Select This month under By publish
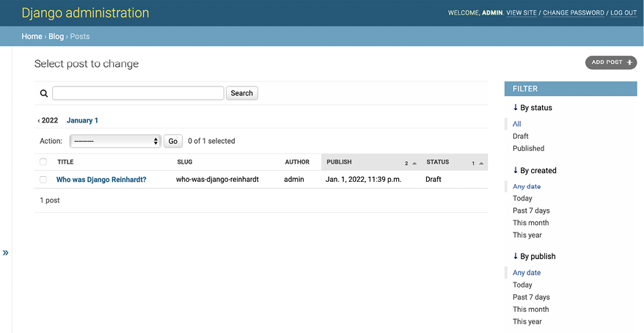 (530, 310)
